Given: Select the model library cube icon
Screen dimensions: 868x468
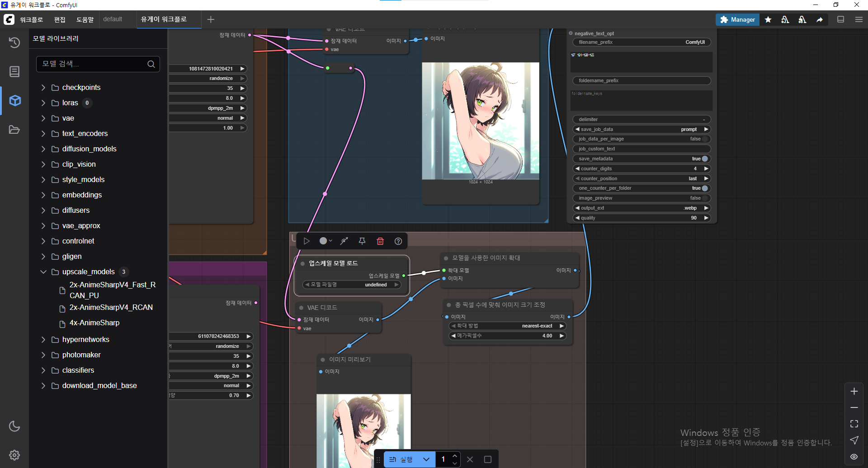Looking at the screenshot, I should point(15,100).
